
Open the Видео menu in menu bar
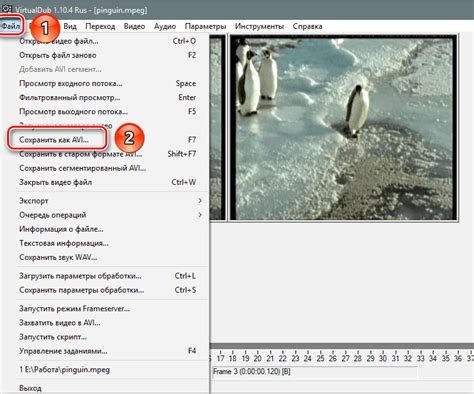[134, 26]
